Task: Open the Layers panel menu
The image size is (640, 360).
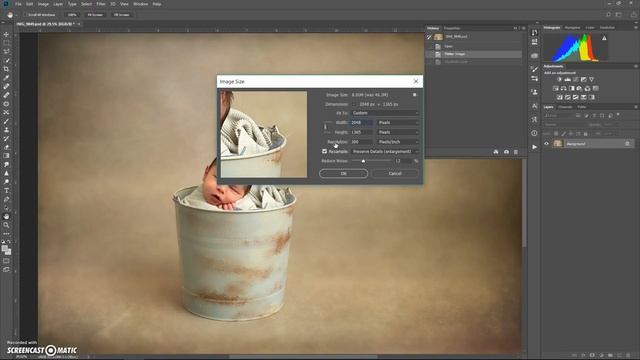Action: [x=636, y=107]
